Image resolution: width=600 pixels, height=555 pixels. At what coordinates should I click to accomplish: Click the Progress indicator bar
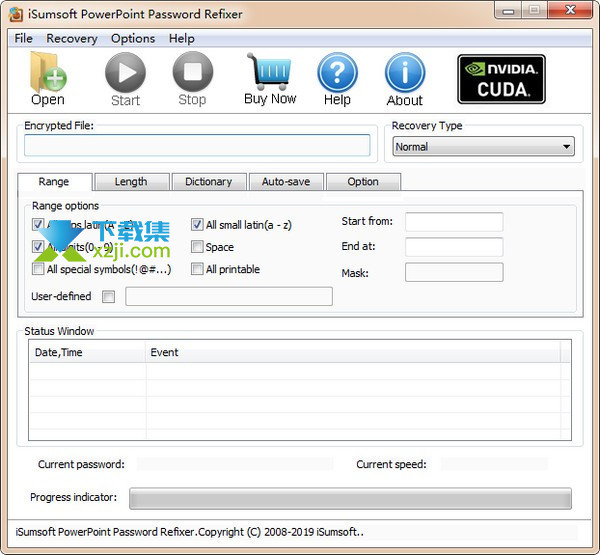(351, 498)
